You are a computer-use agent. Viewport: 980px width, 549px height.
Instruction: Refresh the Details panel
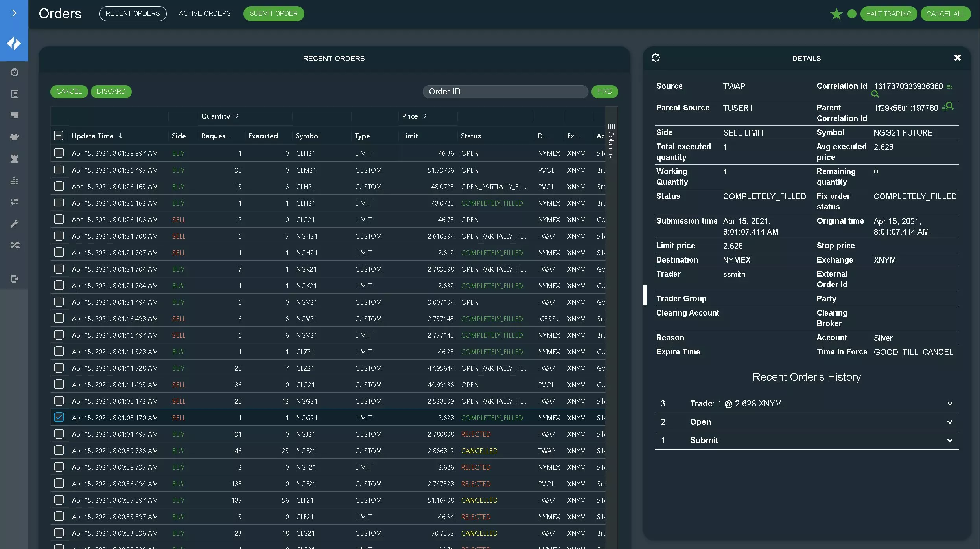(x=656, y=58)
